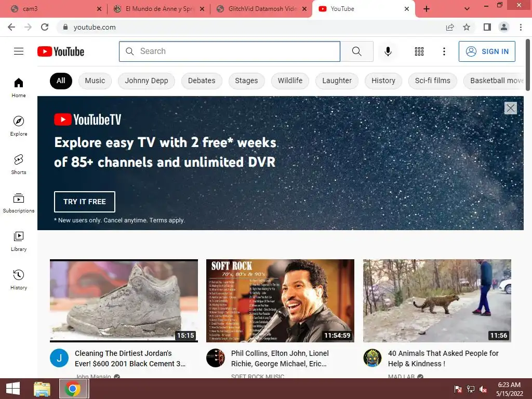Share this page icon in address bar
The width and height of the screenshot is (532, 399).
(450, 27)
